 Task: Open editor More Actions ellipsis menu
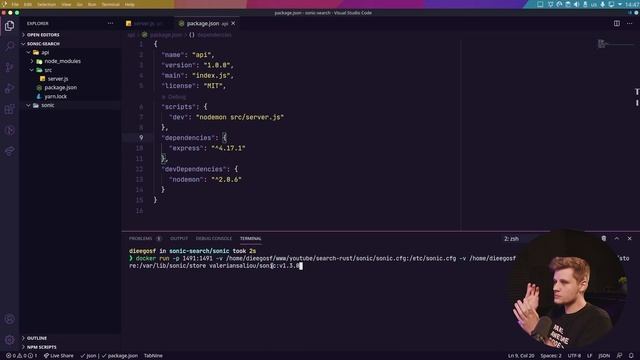629,23
